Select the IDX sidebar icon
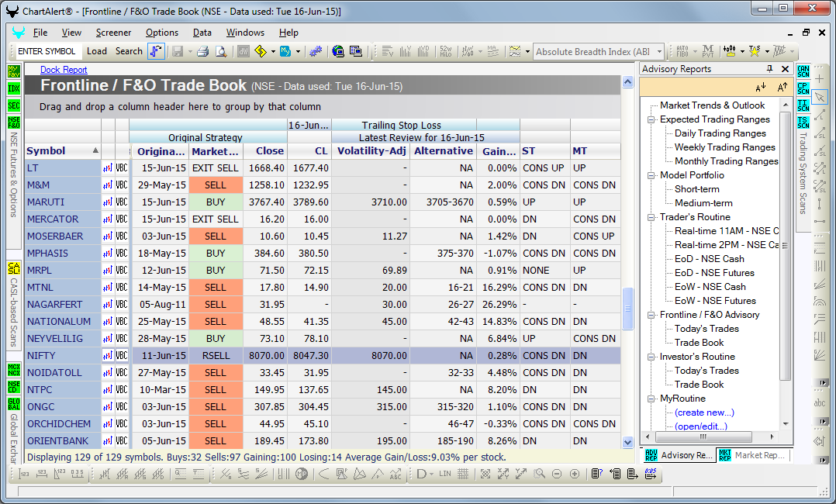The image size is (836, 504). pos(14,88)
